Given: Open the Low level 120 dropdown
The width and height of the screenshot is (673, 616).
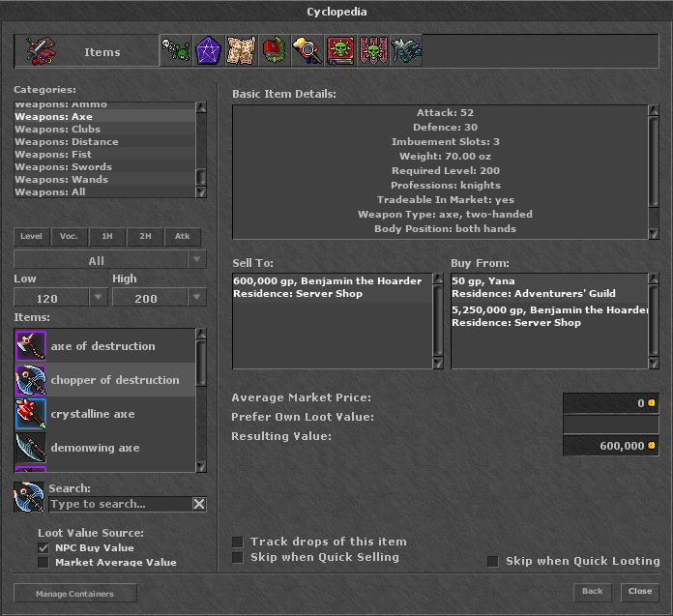Looking at the screenshot, I should click(x=61, y=298).
